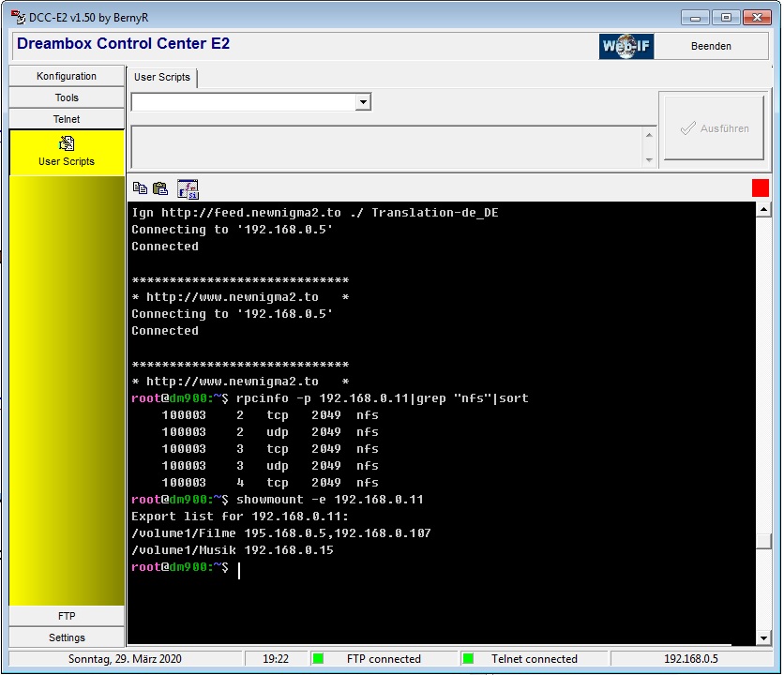Click the green Telnet connected indicator
This screenshot has height=675, width=784.
468,659
